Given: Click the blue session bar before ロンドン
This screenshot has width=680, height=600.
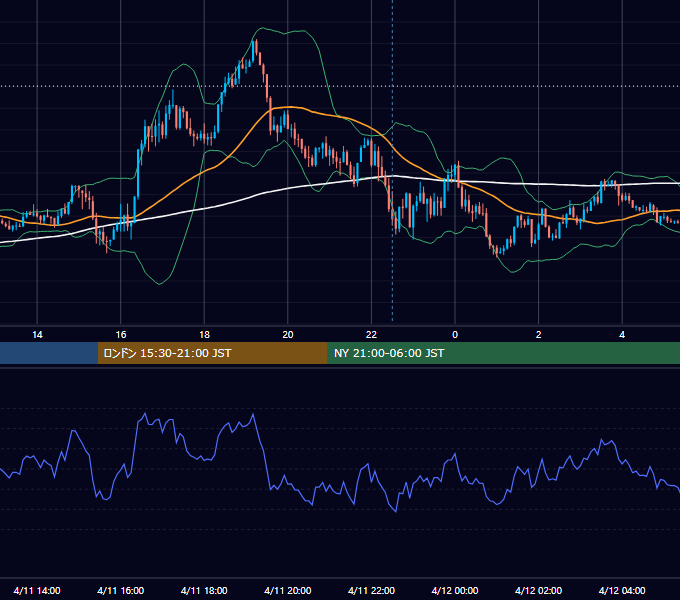Looking at the screenshot, I should 49,353.
